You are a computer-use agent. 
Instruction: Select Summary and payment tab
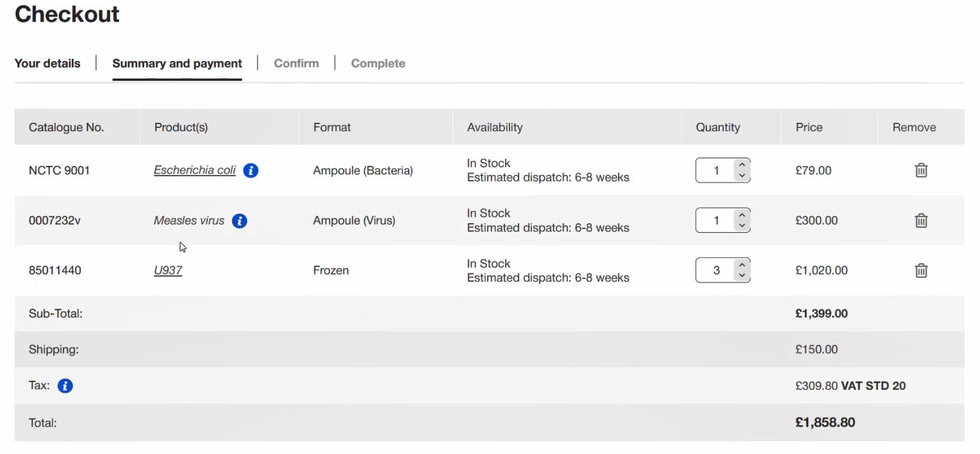coord(177,63)
